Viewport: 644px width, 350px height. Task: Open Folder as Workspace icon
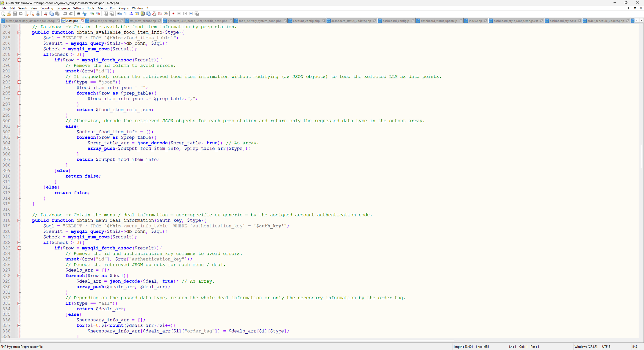[160, 14]
